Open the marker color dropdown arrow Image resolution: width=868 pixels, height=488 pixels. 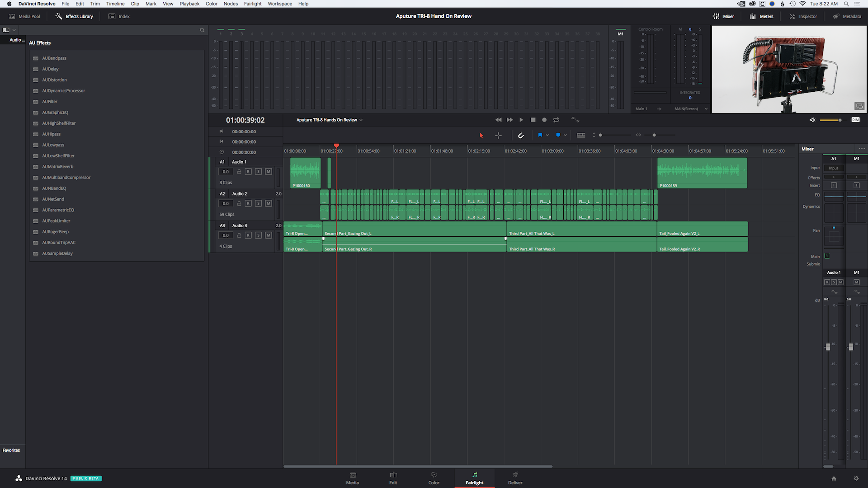point(565,135)
